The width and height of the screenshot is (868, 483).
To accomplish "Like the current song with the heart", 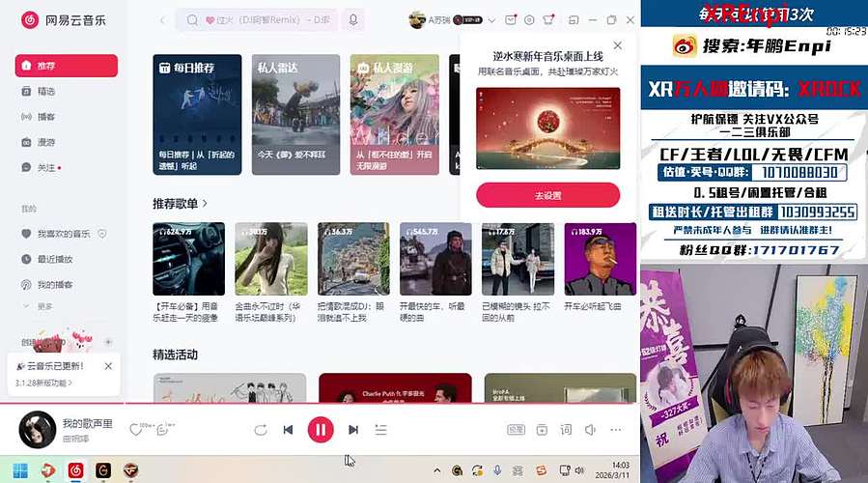I will tap(135, 430).
